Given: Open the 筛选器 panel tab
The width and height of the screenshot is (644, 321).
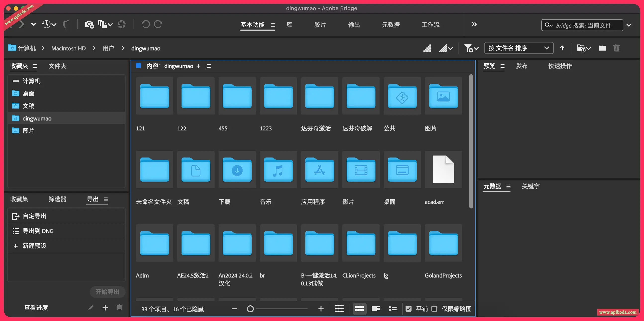Looking at the screenshot, I should coord(57,199).
